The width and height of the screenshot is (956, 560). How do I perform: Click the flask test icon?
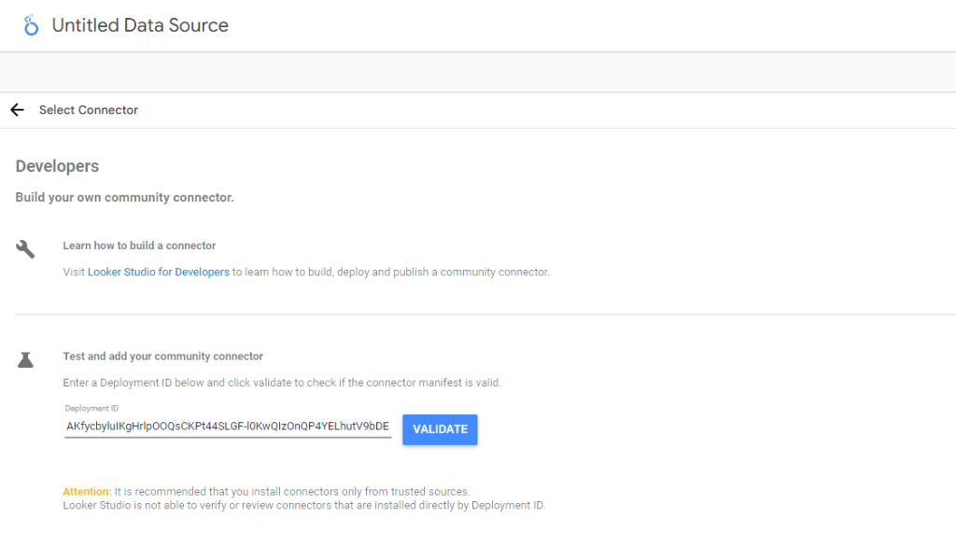click(x=26, y=359)
